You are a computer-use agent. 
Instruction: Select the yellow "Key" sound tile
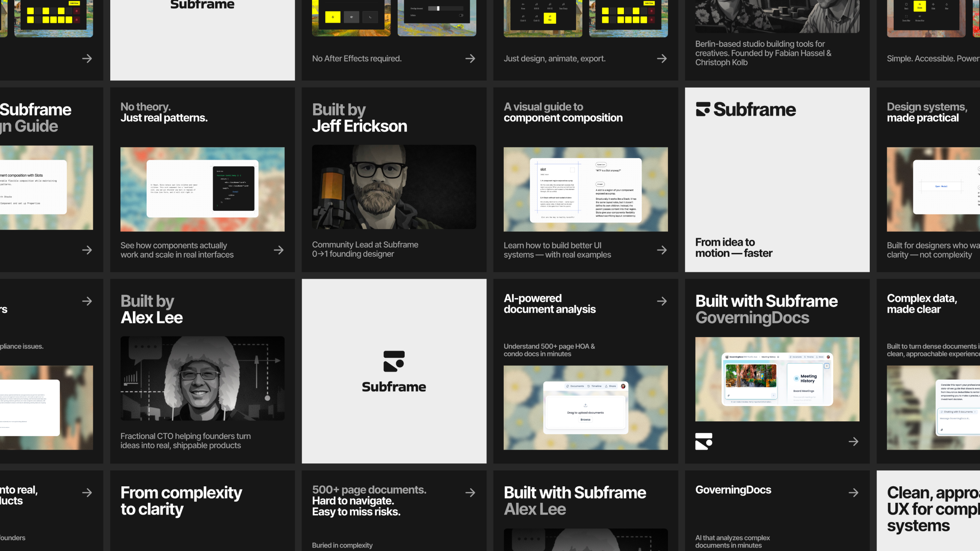click(550, 18)
